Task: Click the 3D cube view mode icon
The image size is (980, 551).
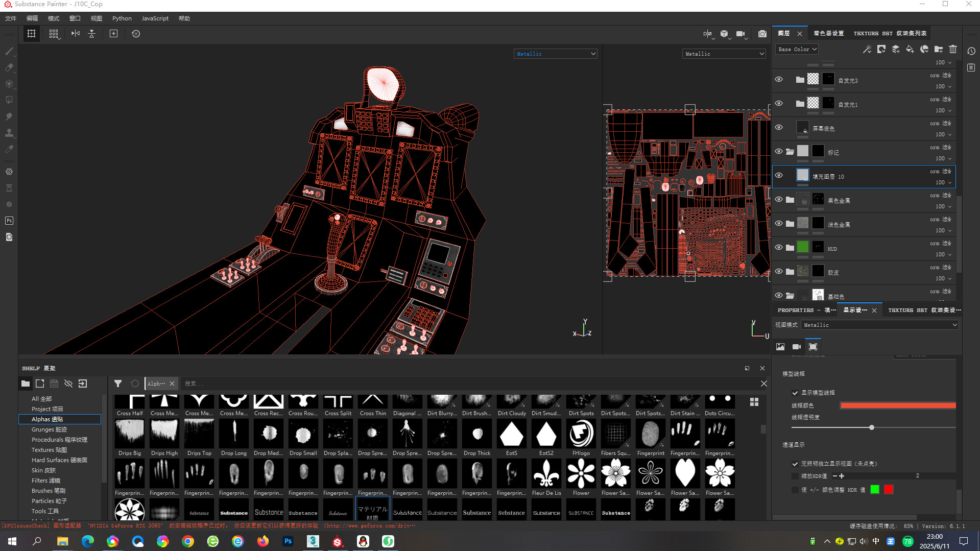Action: tap(725, 34)
